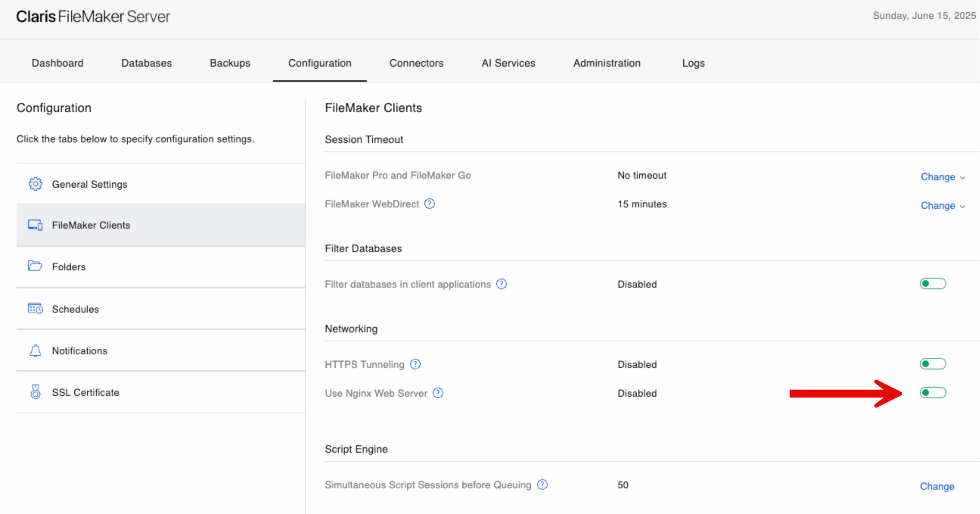The image size is (980, 514).
Task: Switch to the Connectors tab
Action: [x=416, y=63]
